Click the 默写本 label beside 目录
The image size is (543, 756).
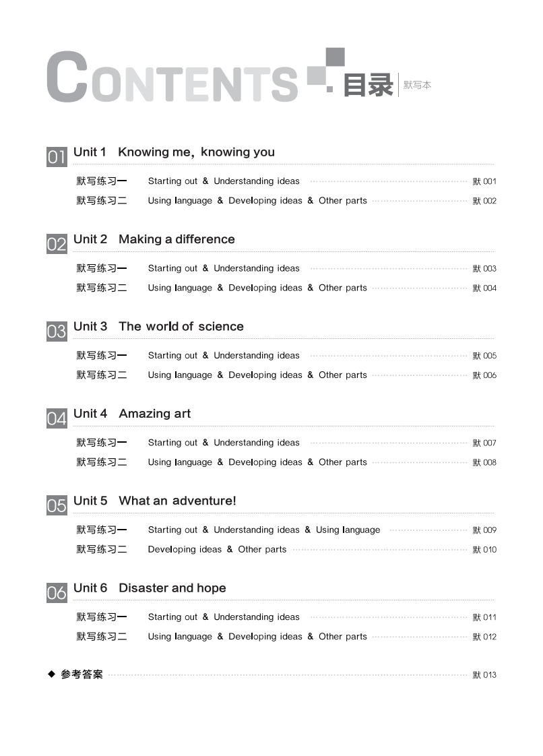click(417, 86)
